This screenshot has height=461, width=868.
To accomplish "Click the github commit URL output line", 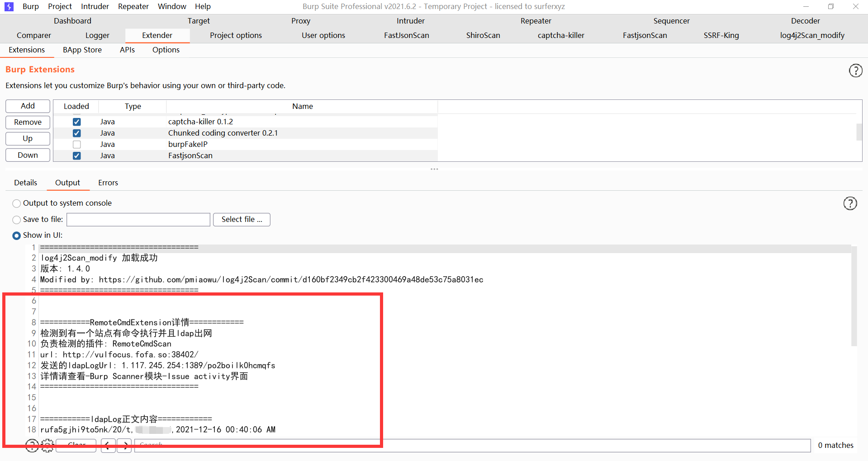I will pyautogui.click(x=262, y=279).
